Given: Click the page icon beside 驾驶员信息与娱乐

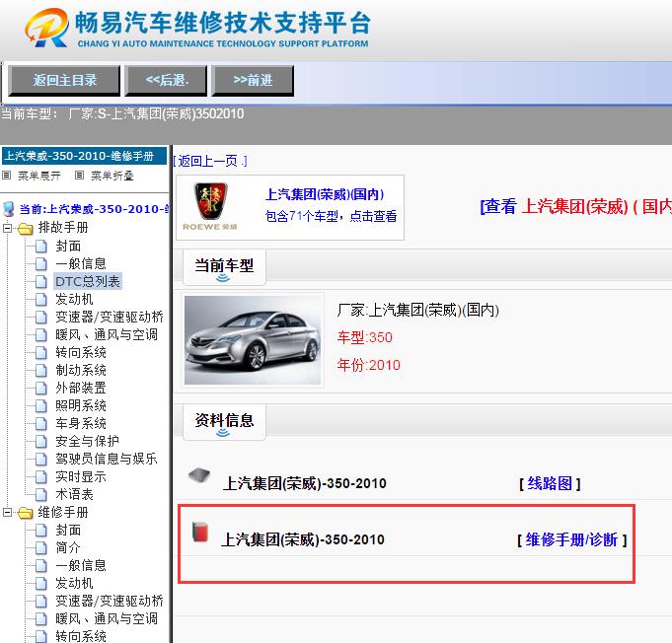Looking at the screenshot, I should pyautogui.click(x=41, y=459).
